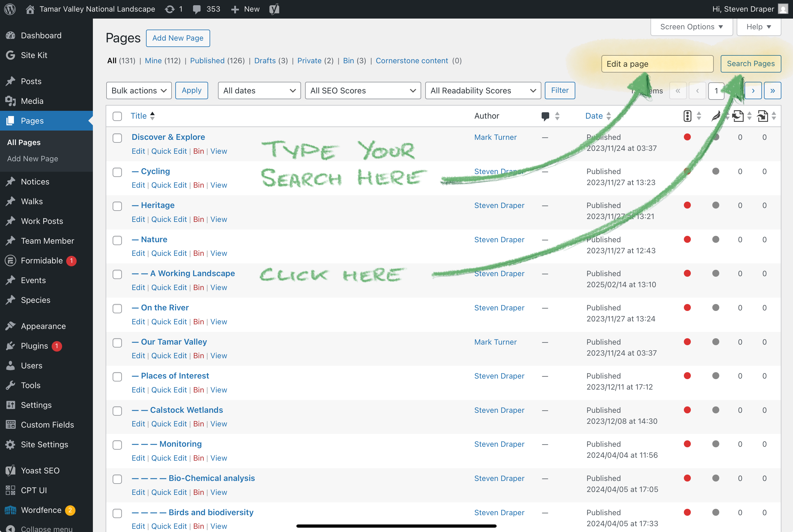The height and width of the screenshot is (532, 793).
Task: Open the All Readability Scores dropdown
Action: (x=483, y=91)
